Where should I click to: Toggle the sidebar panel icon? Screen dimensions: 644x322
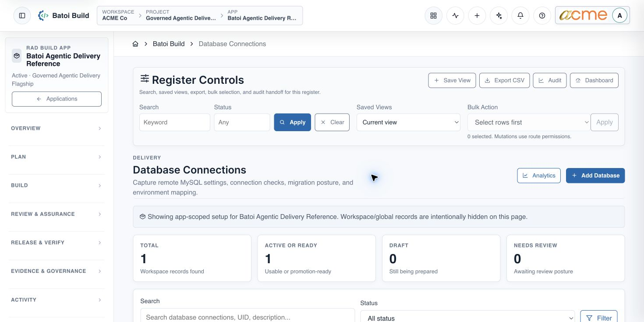[x=22, y=15]
